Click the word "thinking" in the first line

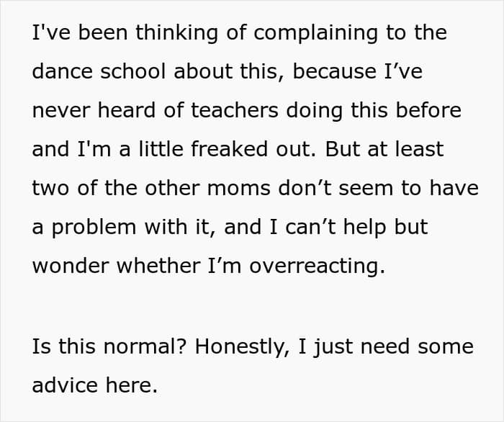coord(177,33)
